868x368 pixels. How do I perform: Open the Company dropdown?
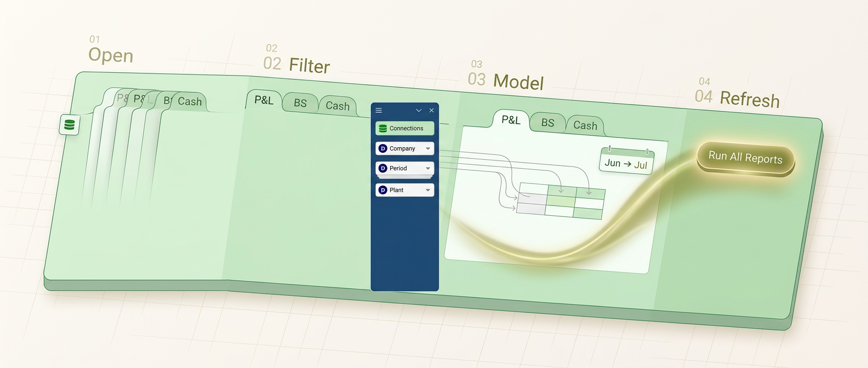coord(405,148)
